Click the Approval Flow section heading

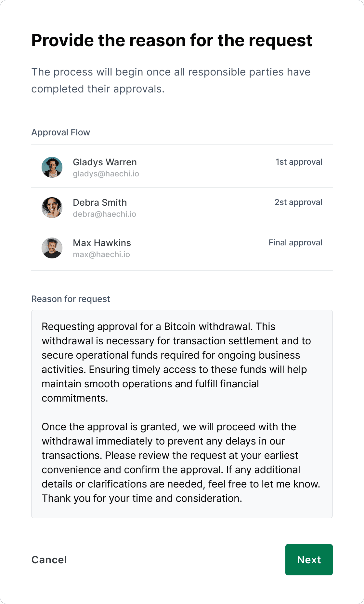pyautogui.click(x=61, y=132)
